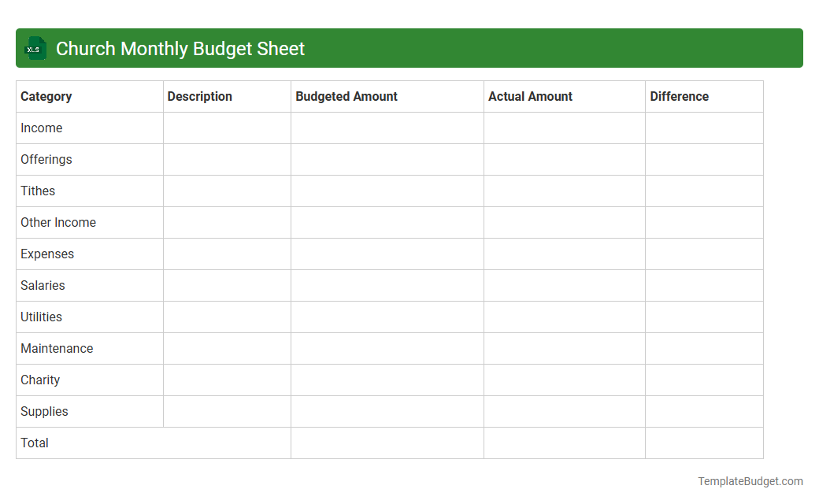
Task: Select the Income category row
Action: coord(41,128)
